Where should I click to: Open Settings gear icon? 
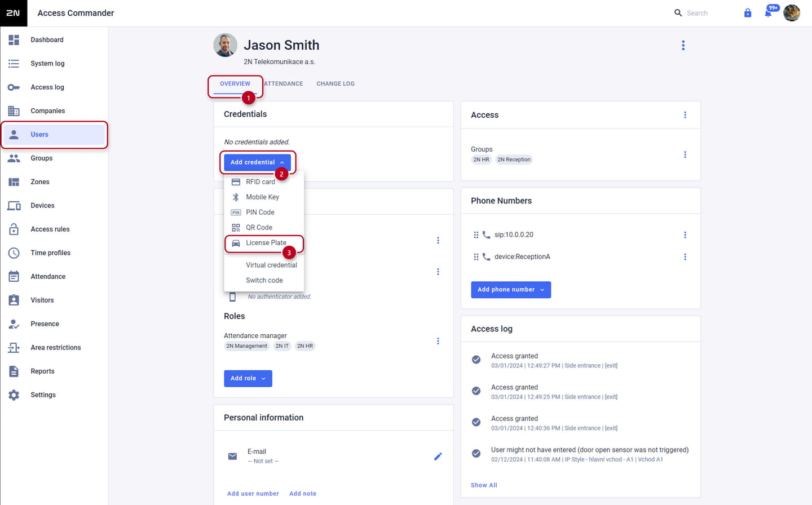tap(14, 395)
